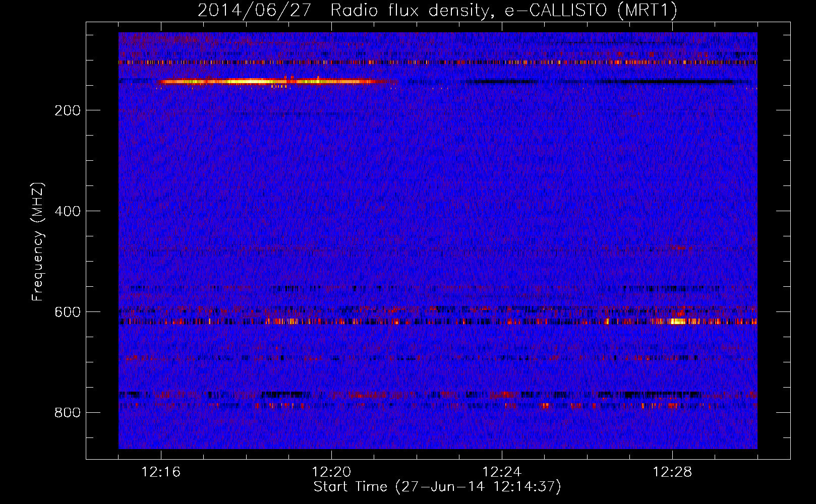Click the 600 frequency tick label
The image size is (816, 504).
tap(68, 312)
